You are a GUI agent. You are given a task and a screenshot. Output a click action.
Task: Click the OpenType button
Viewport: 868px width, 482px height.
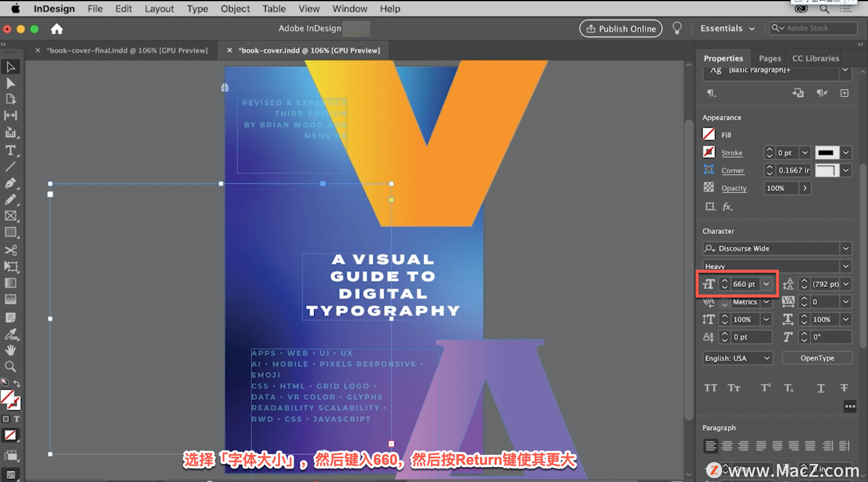click(817, 358)
